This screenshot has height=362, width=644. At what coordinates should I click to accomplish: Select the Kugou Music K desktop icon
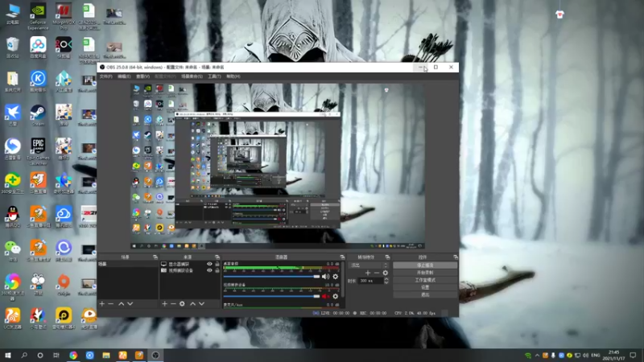point(38,81)
